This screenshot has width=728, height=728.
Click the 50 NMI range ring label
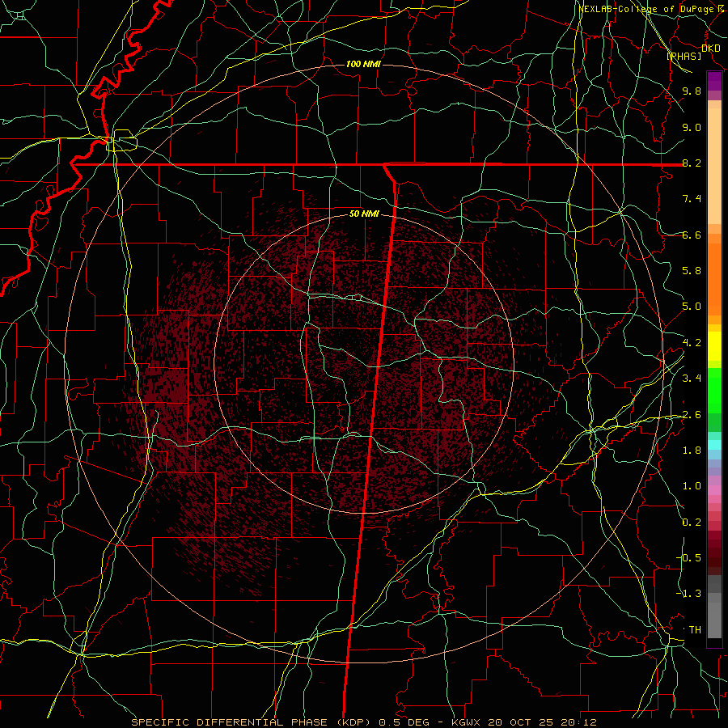(x=364, y=214)
